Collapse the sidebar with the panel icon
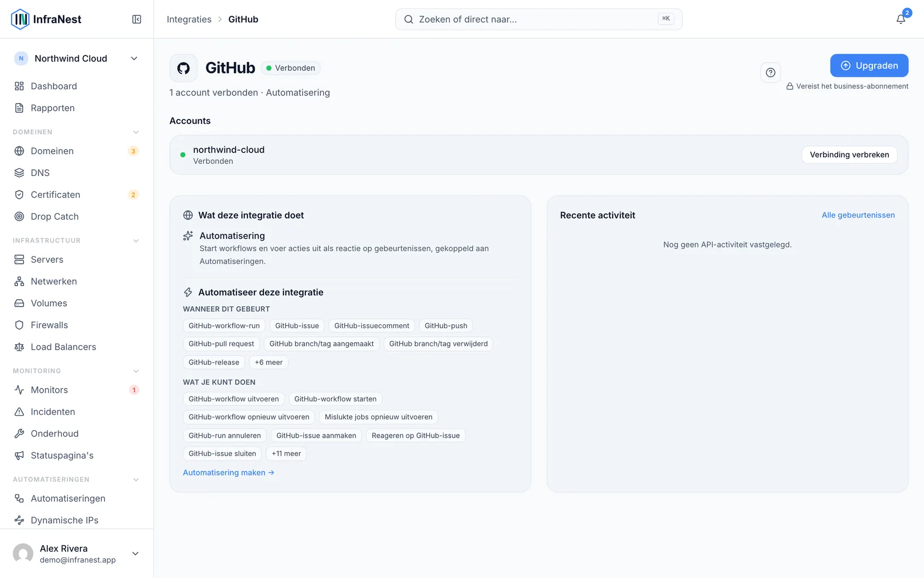Viewport: 924px width, 578px height. 137,19
